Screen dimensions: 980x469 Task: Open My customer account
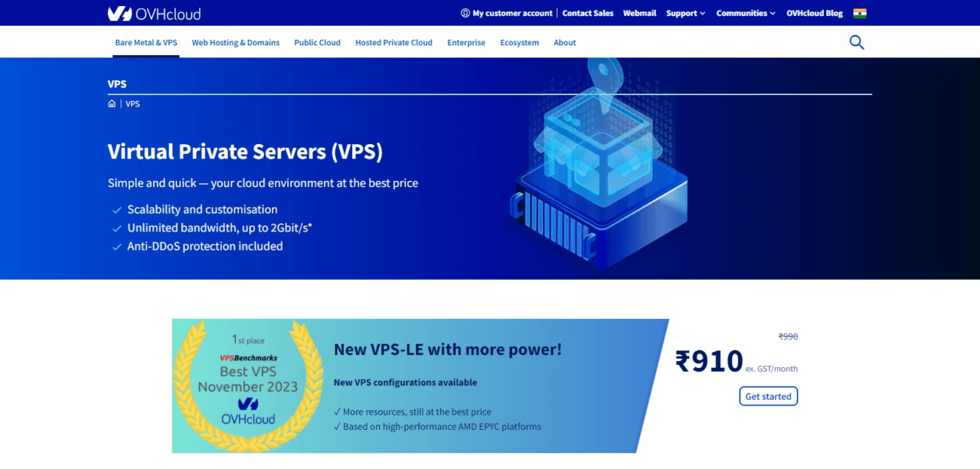point(507,13)
